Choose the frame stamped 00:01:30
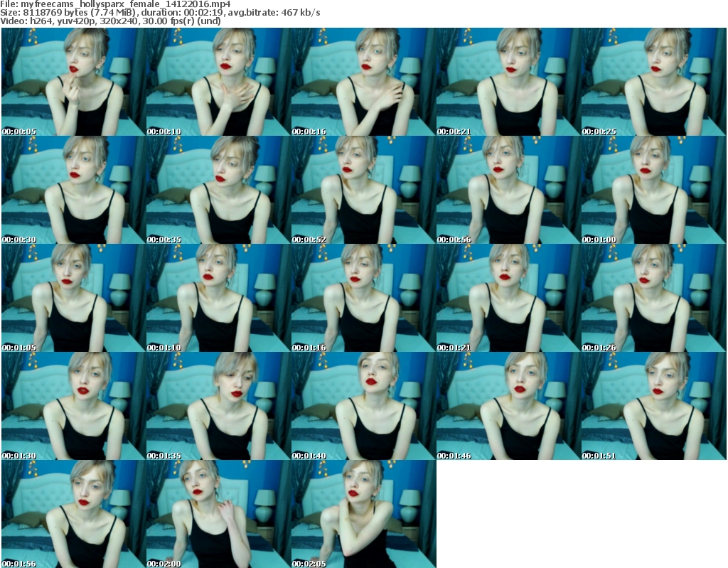Image resolution: width=728 pixels, height=568 pixels. [73, 406]
